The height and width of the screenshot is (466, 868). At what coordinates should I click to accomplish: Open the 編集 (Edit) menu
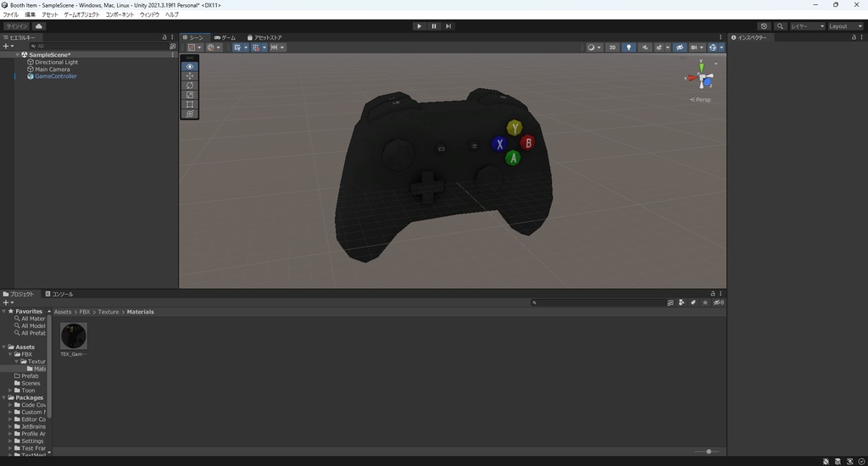pos(30,14)
